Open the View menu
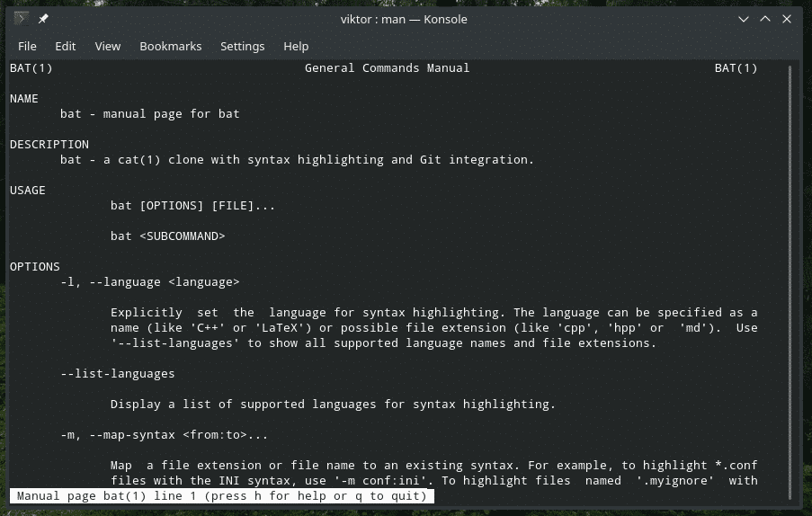 (108, 46)
